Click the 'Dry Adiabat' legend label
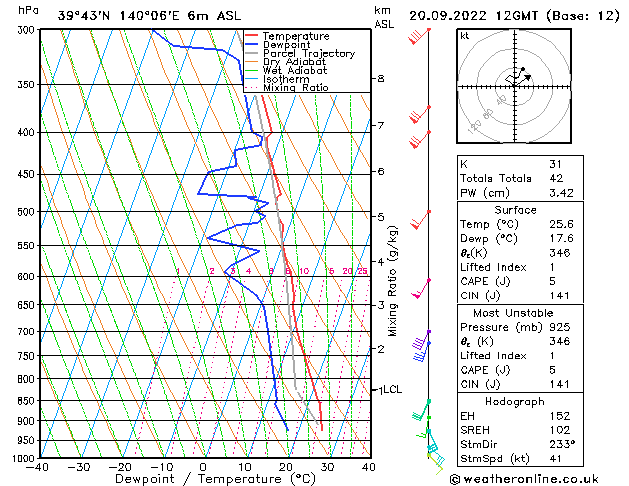The image size is (629, 486). point(294,62)
